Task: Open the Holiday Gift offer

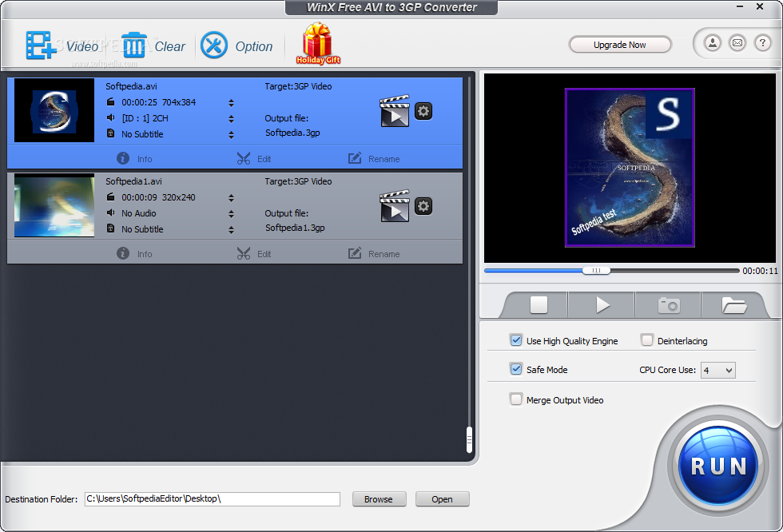Action: 318,43
